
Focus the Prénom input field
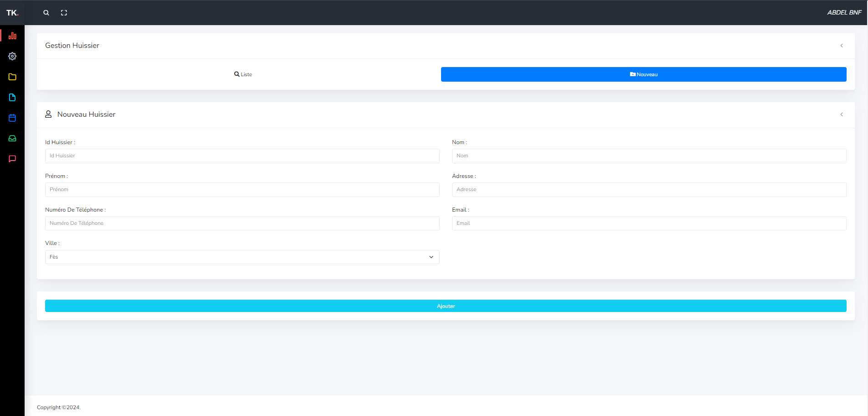tap(242, 190)
